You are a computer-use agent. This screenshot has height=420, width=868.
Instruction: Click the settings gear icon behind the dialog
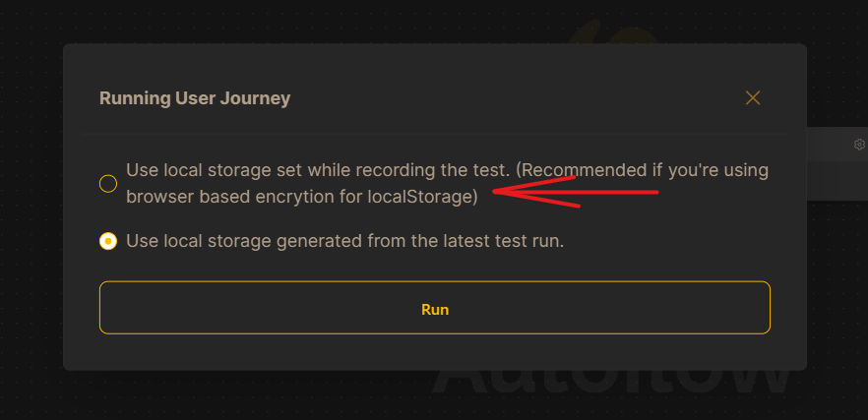coord(859,145)
